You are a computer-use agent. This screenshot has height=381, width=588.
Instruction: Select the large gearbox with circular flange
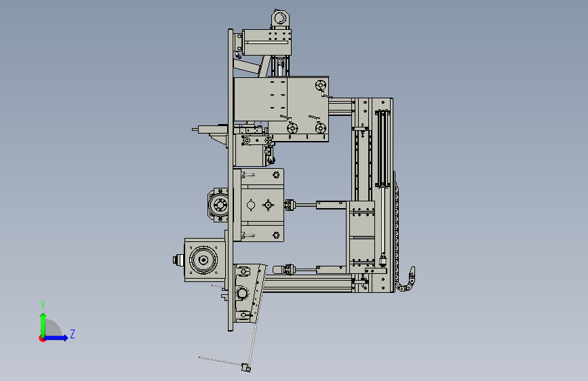click(x=205, y=260)
